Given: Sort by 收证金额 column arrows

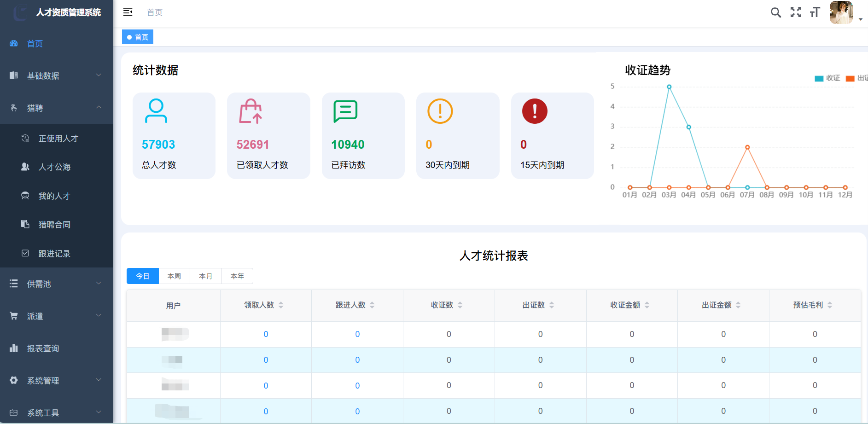Looking at the screenshot, I should [647, 305].
